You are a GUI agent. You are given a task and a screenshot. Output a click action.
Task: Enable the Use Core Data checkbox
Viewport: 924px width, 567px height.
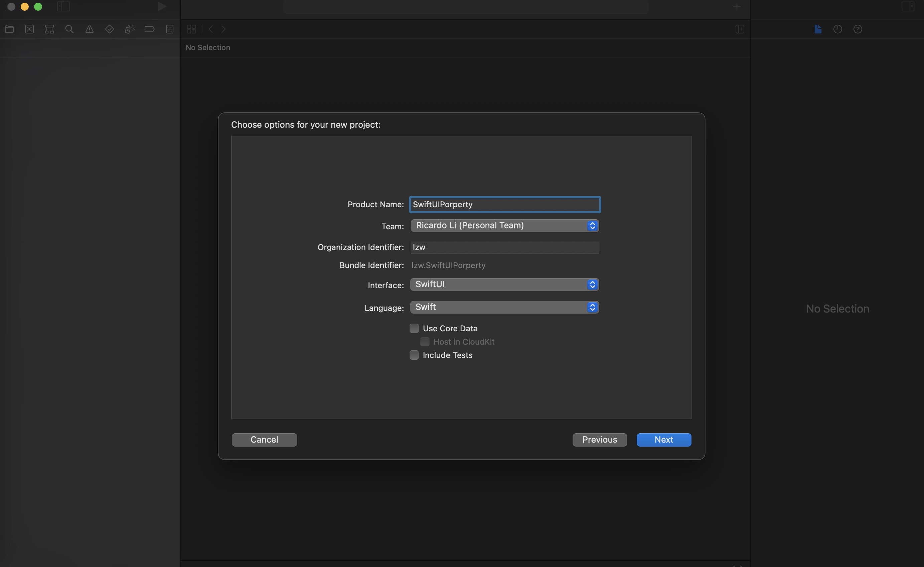414,328
